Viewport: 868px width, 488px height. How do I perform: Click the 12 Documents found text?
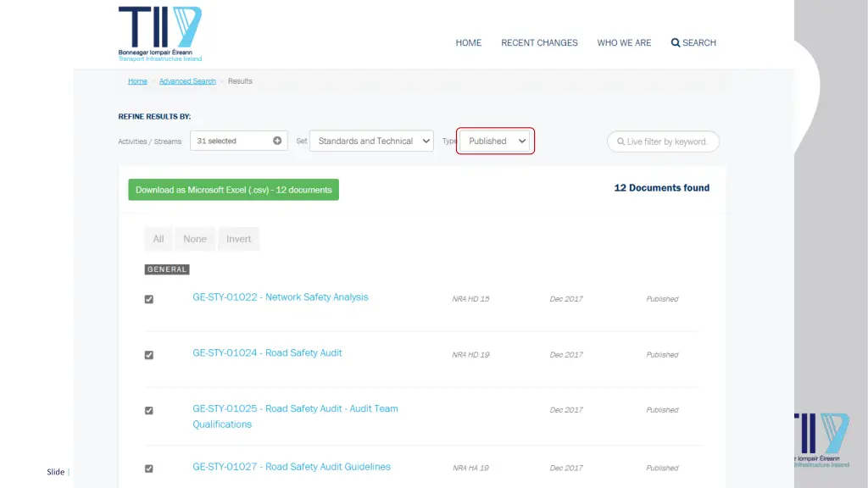[661, 188]
